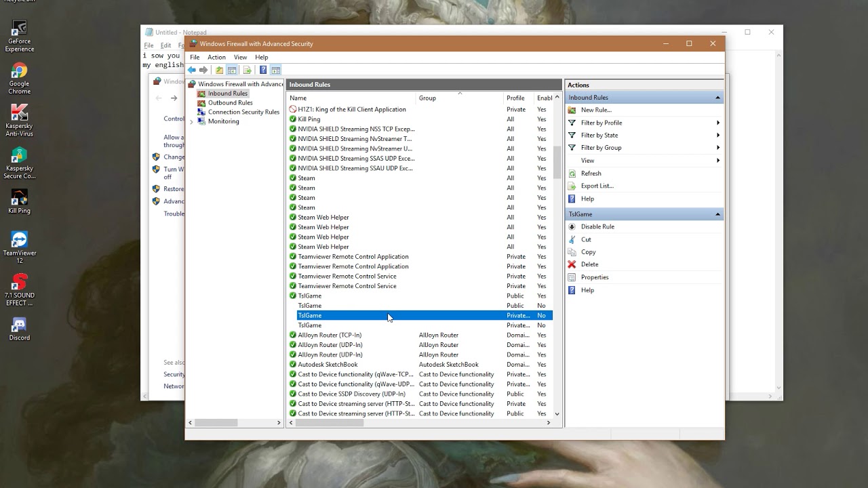Click the Forward arrow toolbar icon
This screenshot has width=868, height=488.
point(203,70)
